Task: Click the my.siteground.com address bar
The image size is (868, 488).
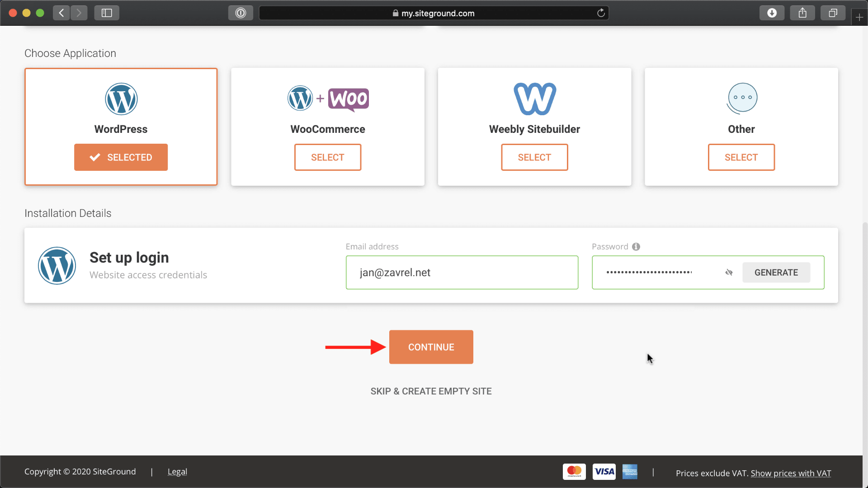Action: [x=434, y=13]
